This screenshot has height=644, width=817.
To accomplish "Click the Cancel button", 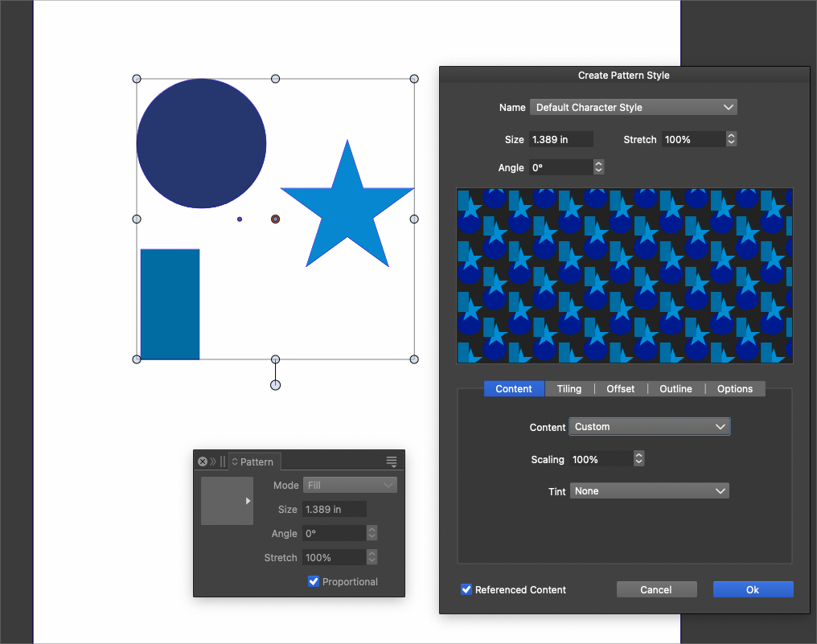I will [656, 589].
